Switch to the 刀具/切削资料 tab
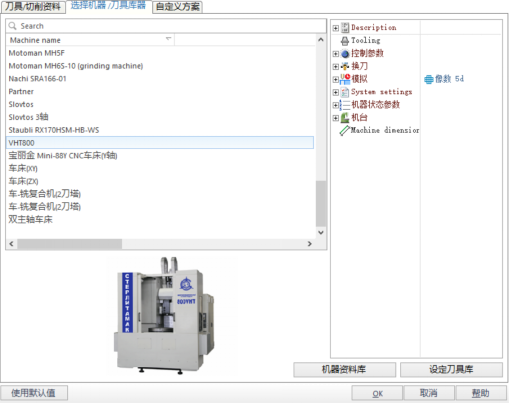 [x=33, y=7]
